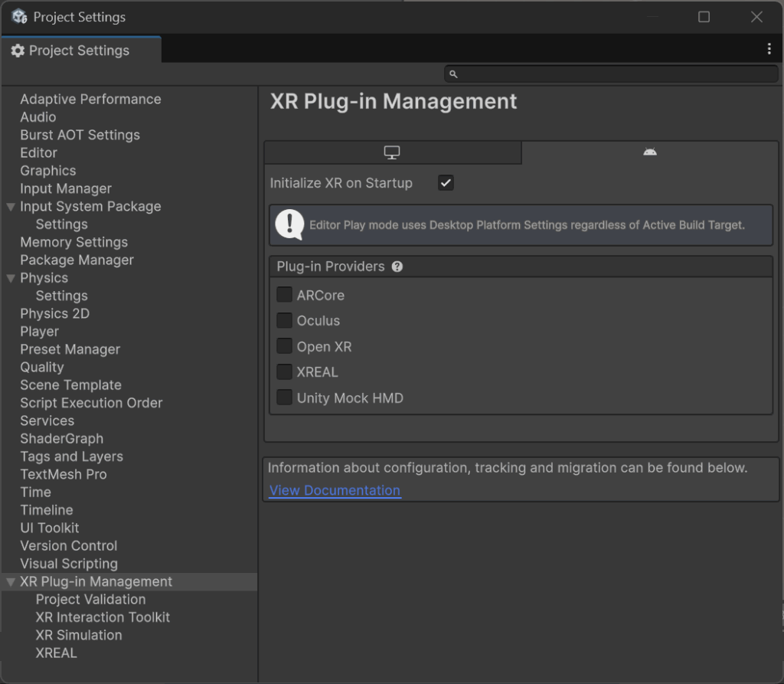784x684 pixels.
Task: Open TextMesh Pro settings
Action: pos(64,474)
